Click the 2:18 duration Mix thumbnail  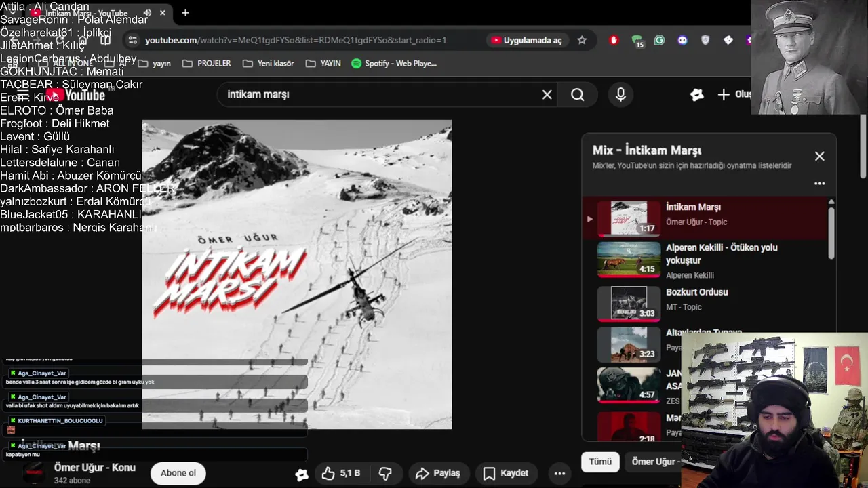click(x=629, y=426)
